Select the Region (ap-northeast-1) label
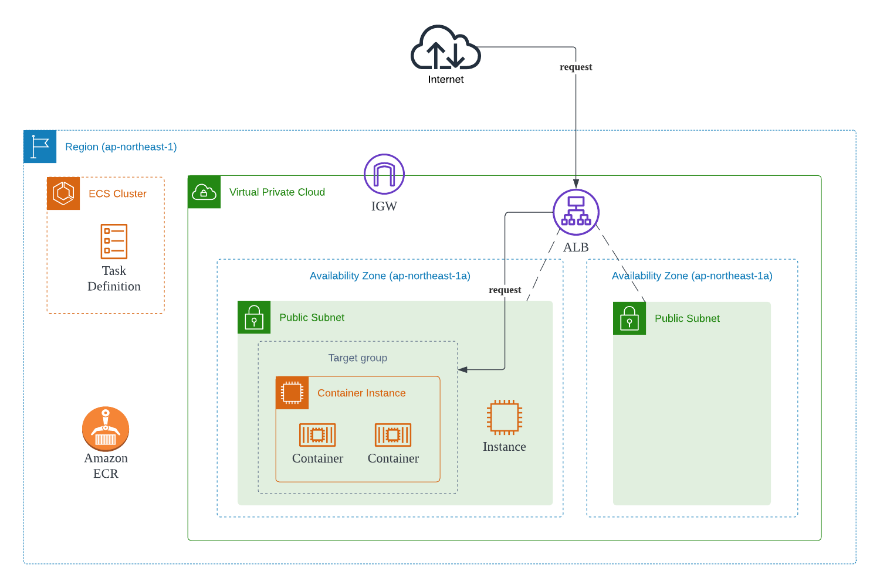Screen dimensions: 880x588 click(x=121, y=147)
